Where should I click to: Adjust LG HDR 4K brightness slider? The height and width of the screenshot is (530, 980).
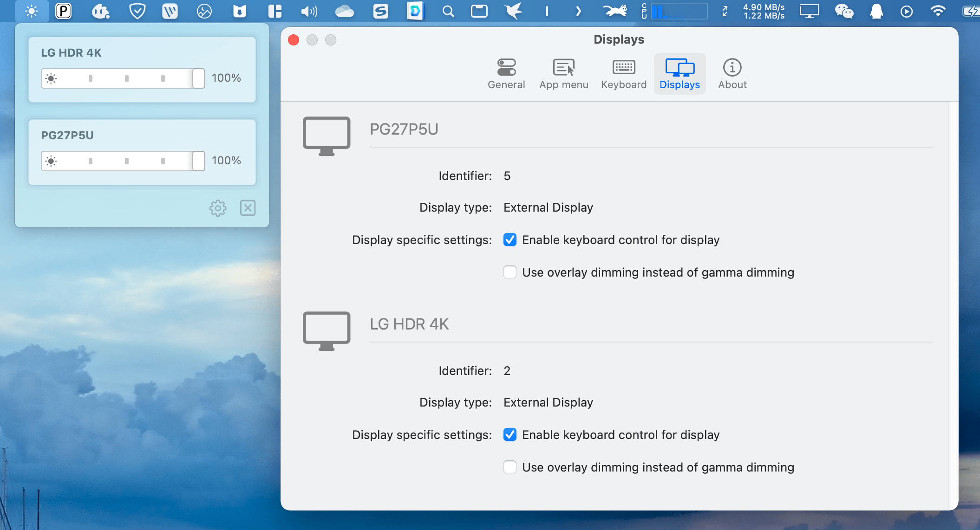tap(123, 78)
